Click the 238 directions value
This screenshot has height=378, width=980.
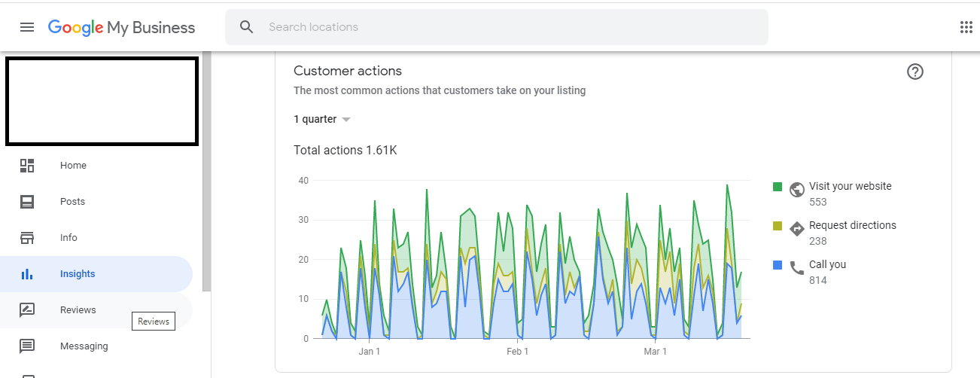point(817,241)
